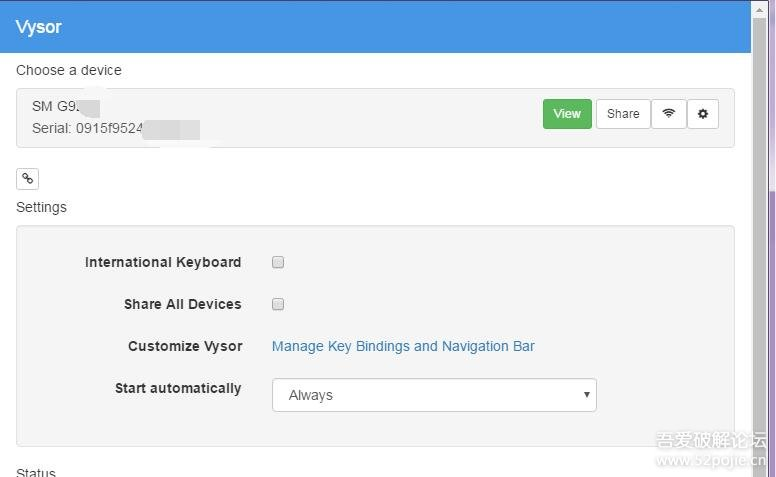Screen dimensions: 776x477
Task: Open the Start automatically dropdown
Action: click(x=434, y=395)
